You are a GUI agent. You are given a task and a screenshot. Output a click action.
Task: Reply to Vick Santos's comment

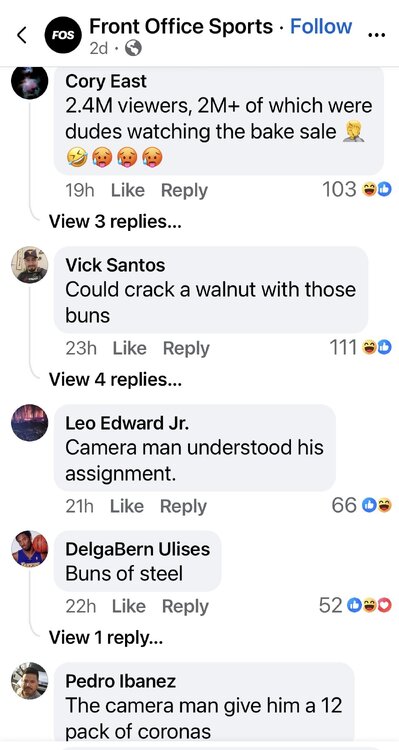tap(186, 348)
